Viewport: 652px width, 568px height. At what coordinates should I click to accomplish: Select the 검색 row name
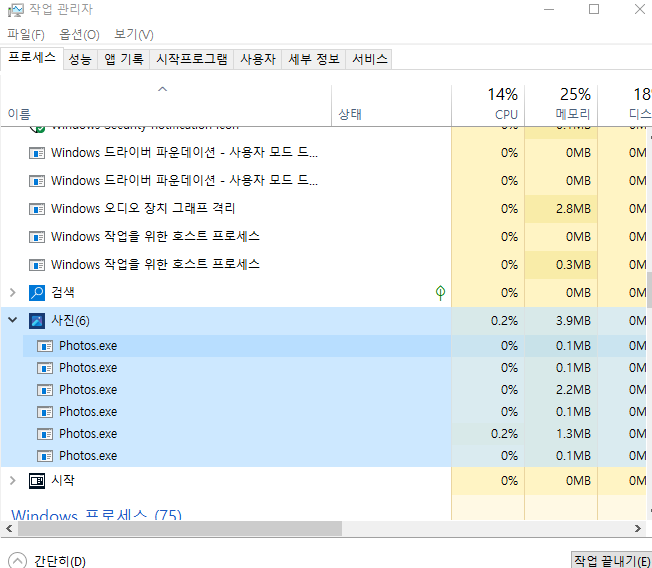point(63,293)
